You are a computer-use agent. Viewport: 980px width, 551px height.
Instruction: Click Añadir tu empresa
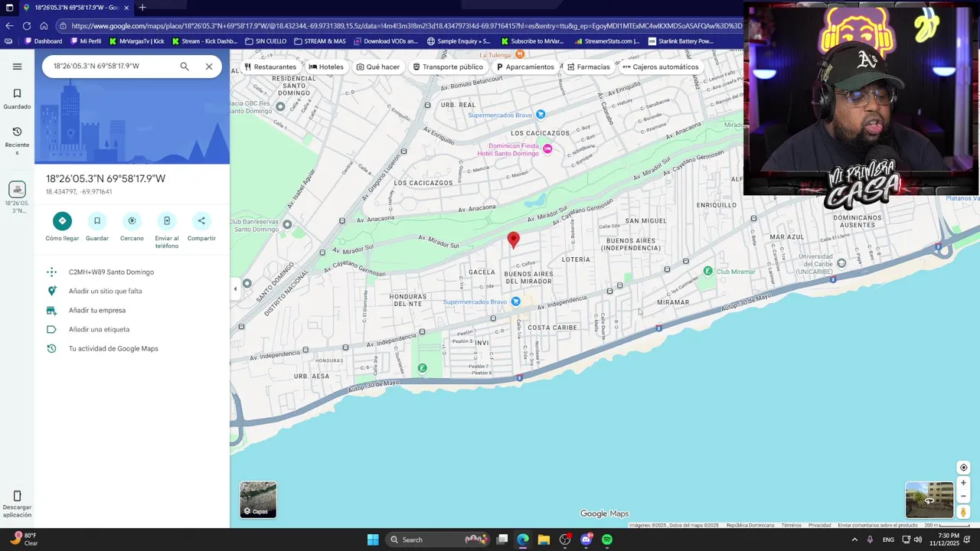coord(97,311)
